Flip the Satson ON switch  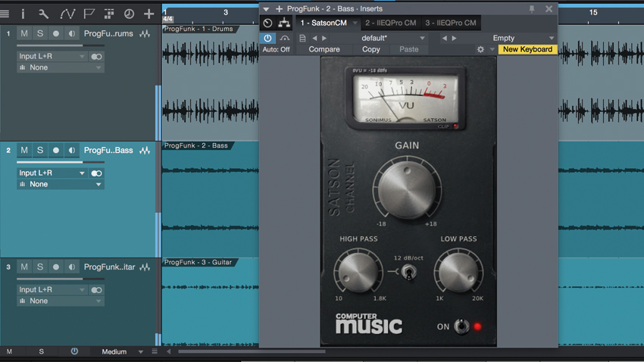tap(461, 326)
